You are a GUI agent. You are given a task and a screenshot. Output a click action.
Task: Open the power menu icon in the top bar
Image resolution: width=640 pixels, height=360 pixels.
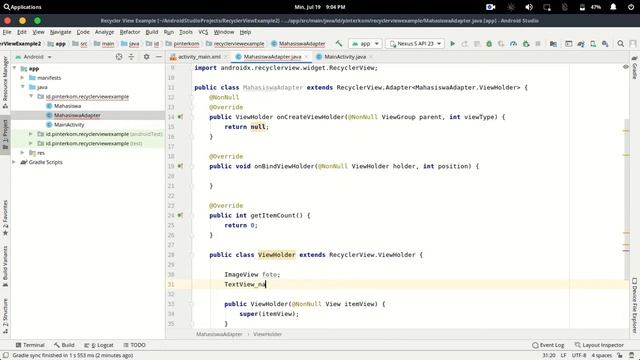(631, 7)
